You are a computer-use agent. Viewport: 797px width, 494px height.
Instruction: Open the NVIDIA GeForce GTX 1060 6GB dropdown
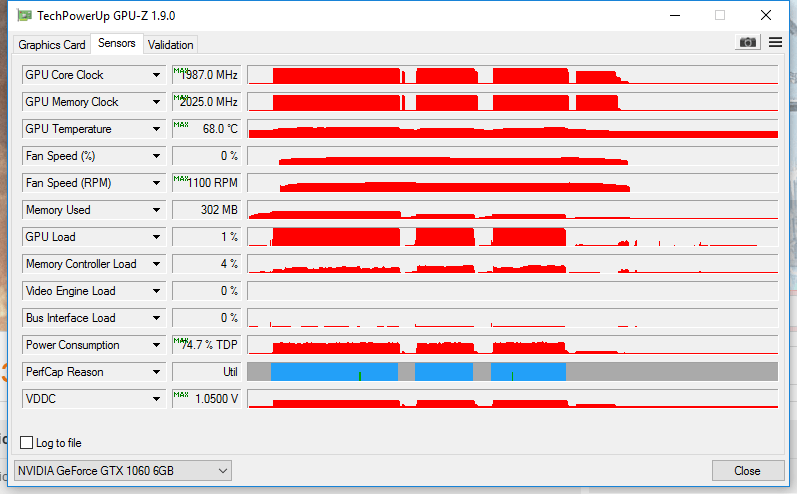click(122, 471)
